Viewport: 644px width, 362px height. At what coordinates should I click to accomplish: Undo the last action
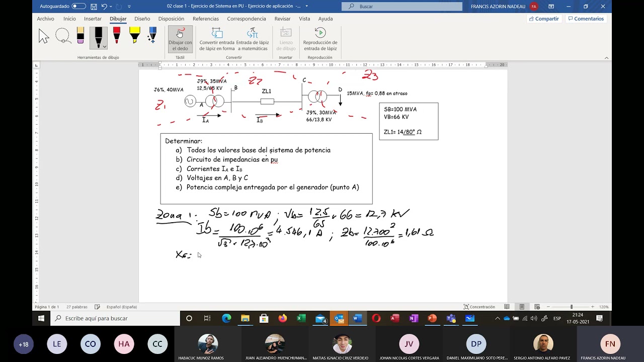point(104,7)
